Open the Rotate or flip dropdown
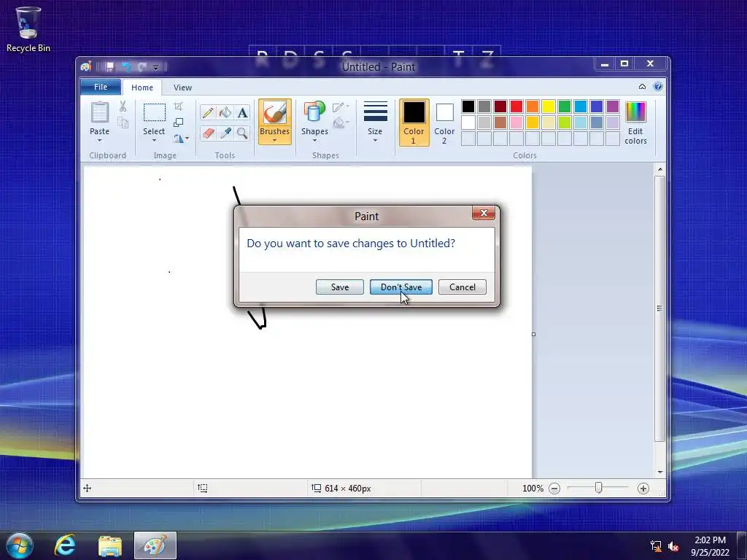Screen dimensions: 747x560 (181, 139)
